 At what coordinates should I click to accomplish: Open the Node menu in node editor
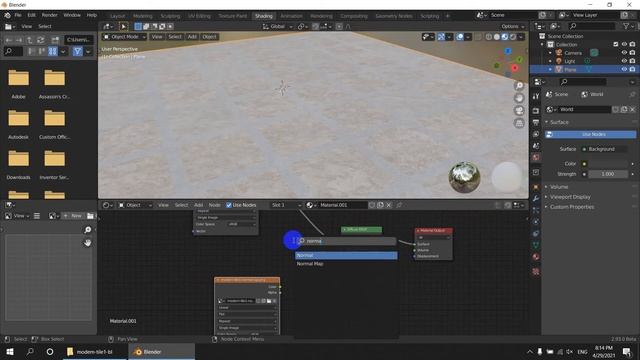click(214, 205)
